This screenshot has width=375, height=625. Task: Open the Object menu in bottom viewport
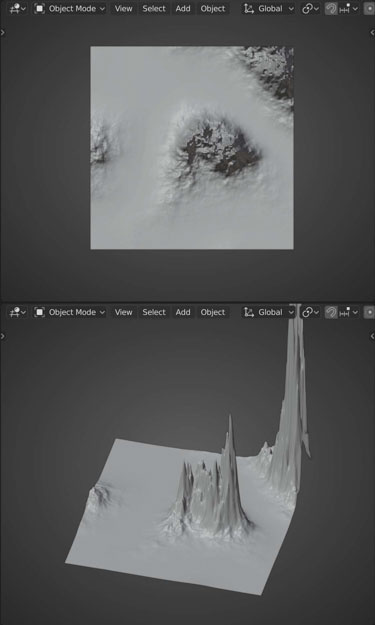[x=213, y=312]
